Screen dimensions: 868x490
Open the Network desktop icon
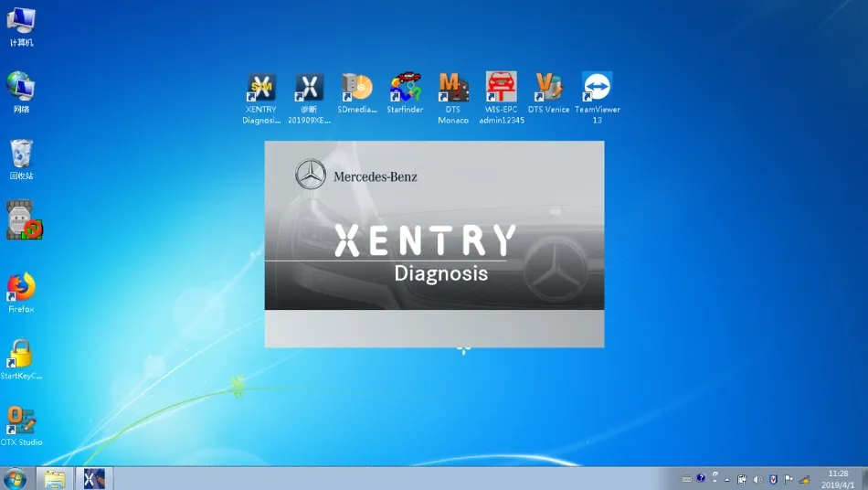(x=20, y=89)
